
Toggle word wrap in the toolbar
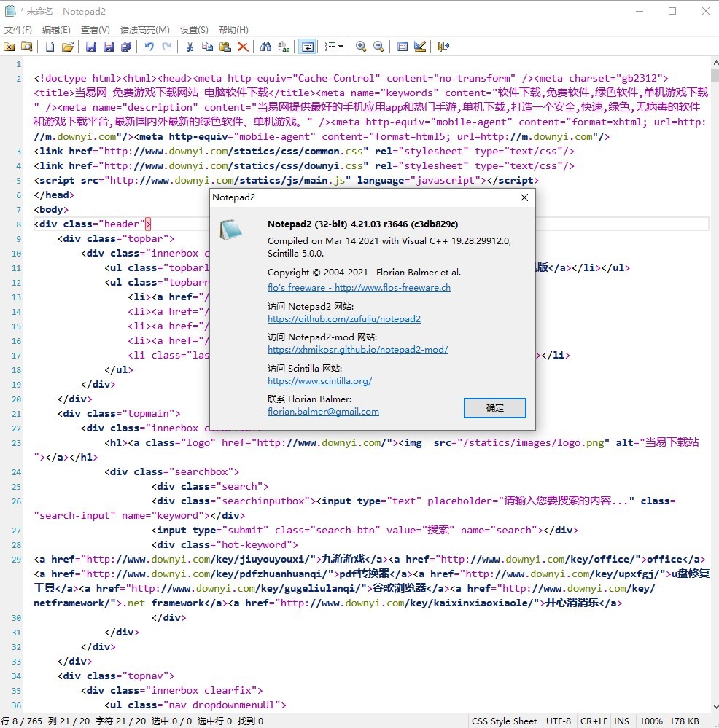coord(308,47)
